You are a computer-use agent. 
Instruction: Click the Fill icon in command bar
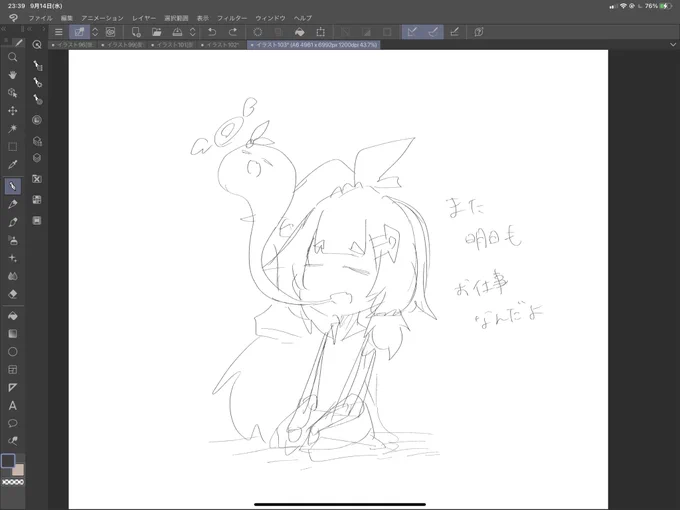[x=299, y=32]
